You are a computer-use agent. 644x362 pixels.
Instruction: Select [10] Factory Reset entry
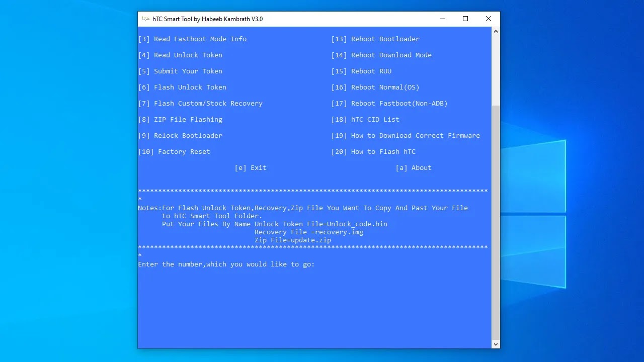tap(174, 152)
